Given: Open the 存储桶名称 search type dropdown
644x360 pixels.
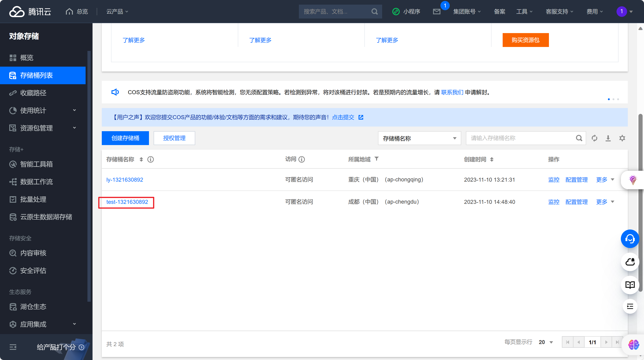Looking at the screenshot, I should click(x=419, y=138).
